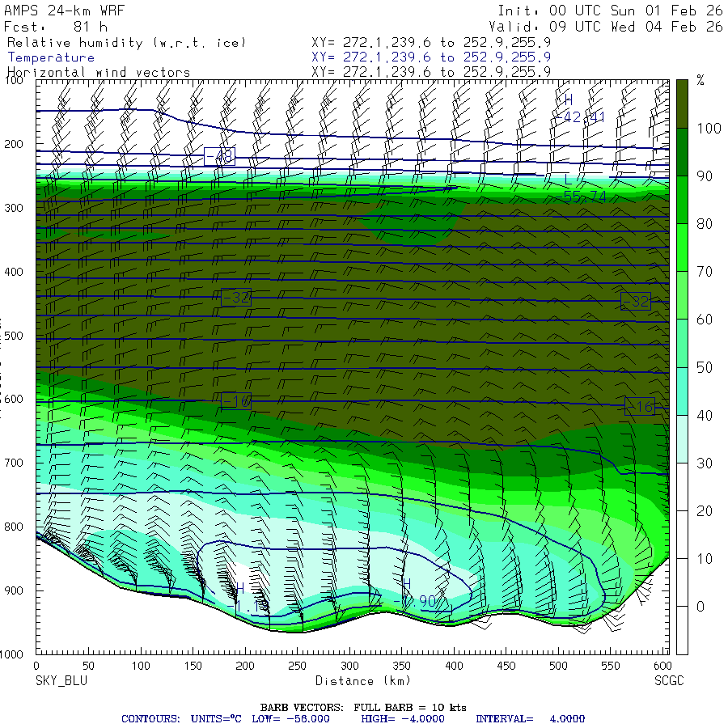Click the 'SKY_BLU' start station label
This screenshot has height=728, width=728.
pyautogui.click(x=61, y=680)
